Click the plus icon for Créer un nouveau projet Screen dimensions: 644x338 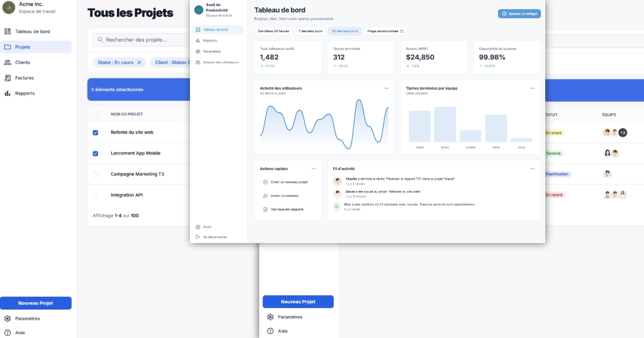point(265,182)
